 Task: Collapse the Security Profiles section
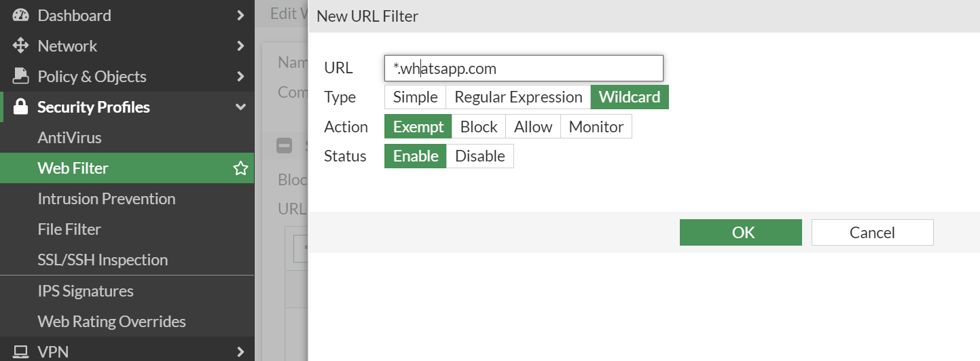(240, 107)
